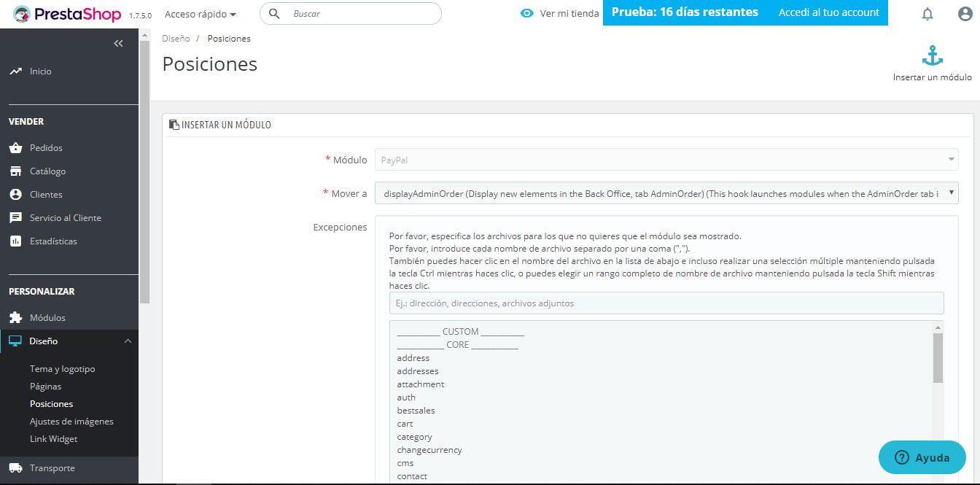Screen dimensions: 980x485
Task: Open the Mover a hook dropdown
Action: [x=666, y=193]
